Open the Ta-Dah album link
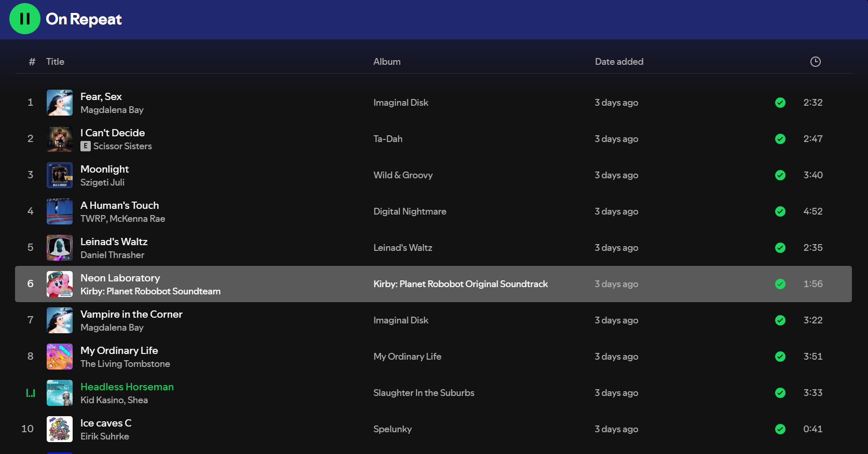 [388, 139]
